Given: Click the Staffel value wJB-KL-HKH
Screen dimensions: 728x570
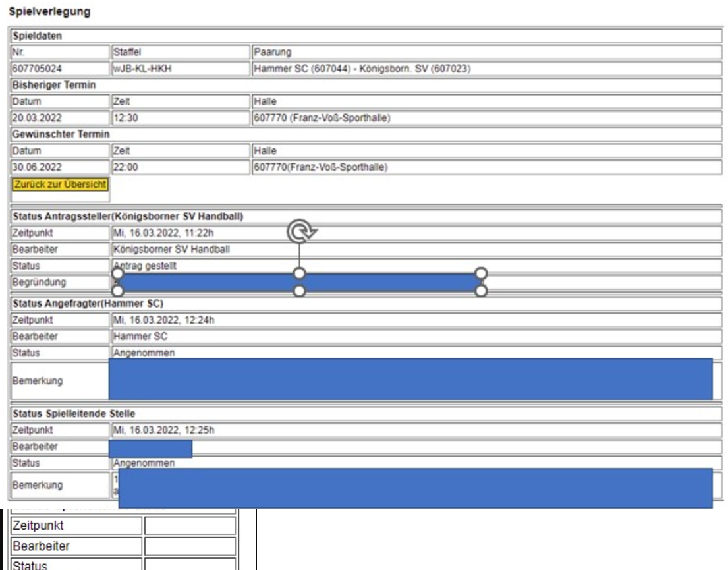Looking at the screenshot, I should point(180,68).
